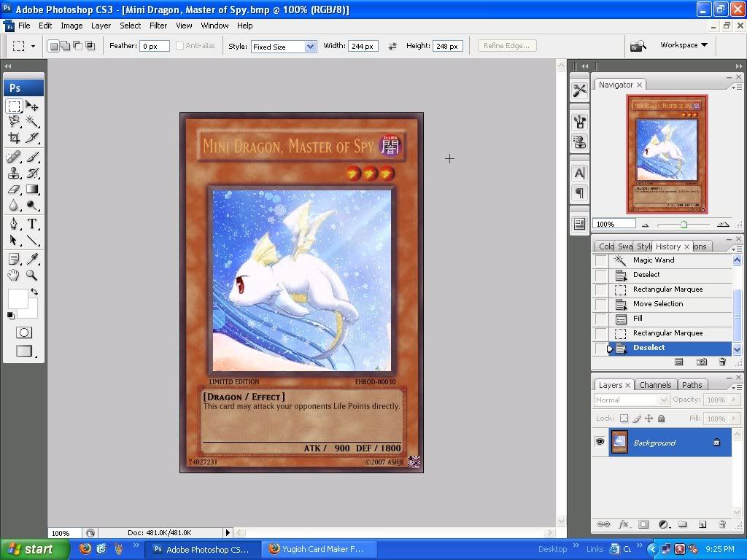Create new snapshot in History panel
The height and width of the screenshot is (560, 747).
point(701,362)
